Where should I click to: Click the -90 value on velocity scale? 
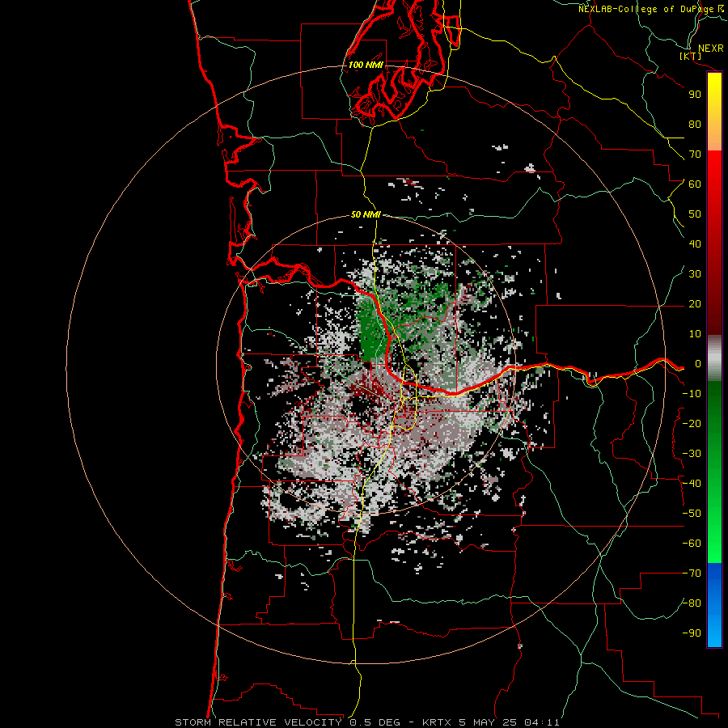pyautogui.click(x=692, y=633)
